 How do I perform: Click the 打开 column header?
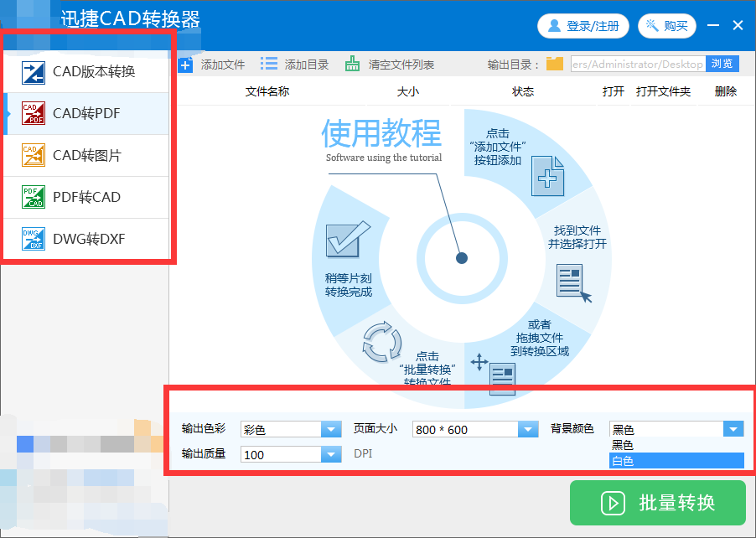614,91
